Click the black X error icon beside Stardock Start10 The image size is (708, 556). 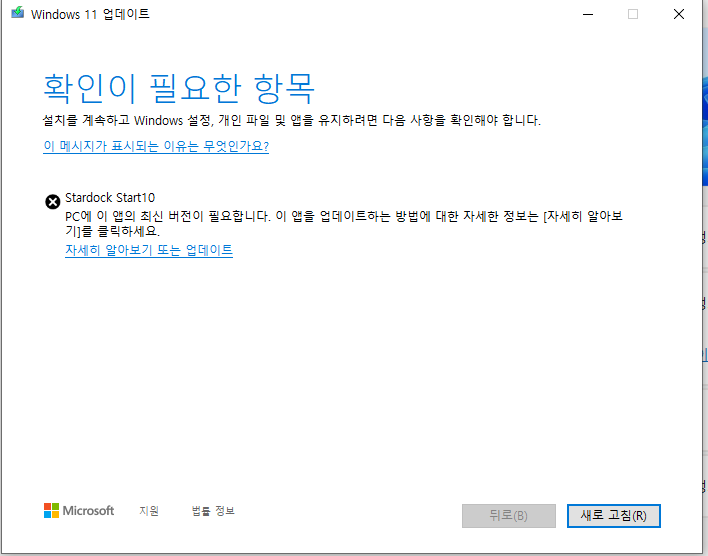[53, 201]
